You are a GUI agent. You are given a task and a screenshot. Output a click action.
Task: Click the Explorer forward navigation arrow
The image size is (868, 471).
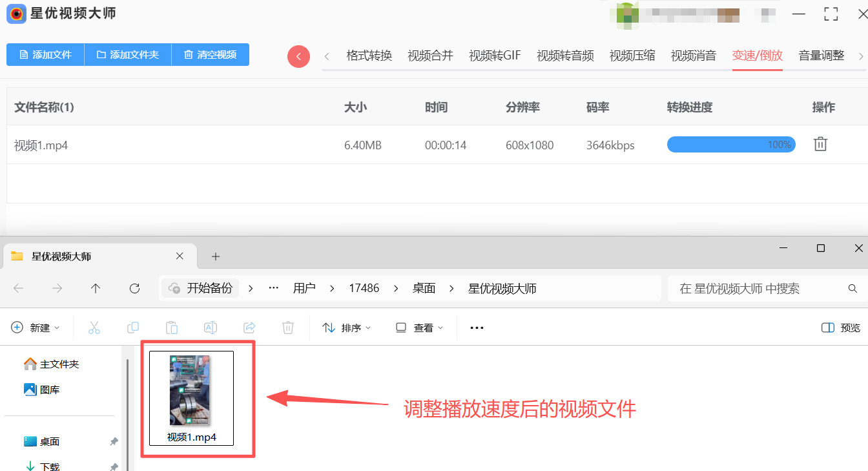[57, 289]
